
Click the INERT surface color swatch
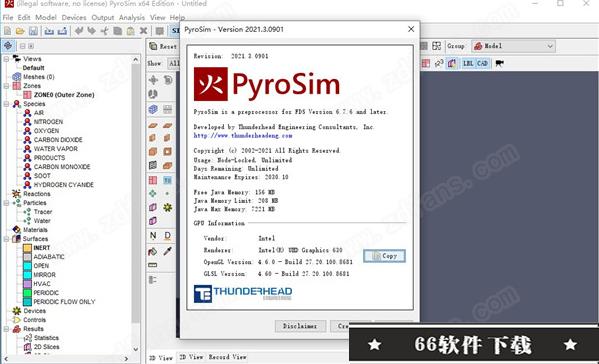(27, 248)
